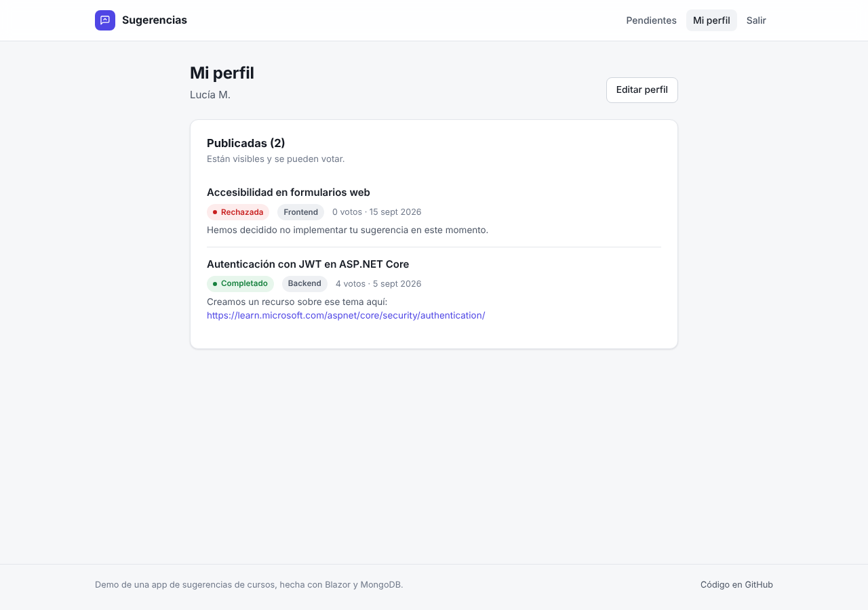Click the Editar perfil button

tap(642, 90)
